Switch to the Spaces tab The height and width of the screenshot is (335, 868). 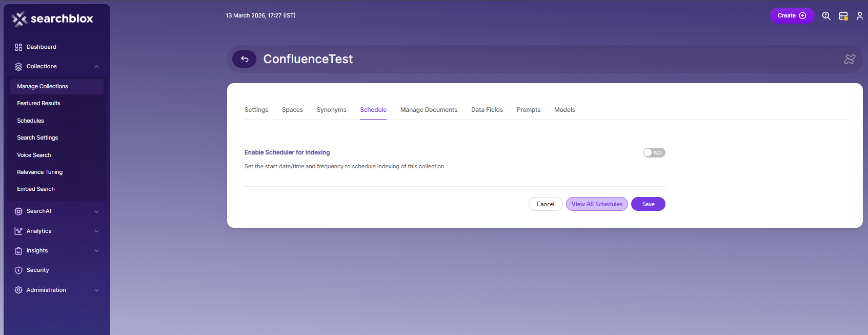point(292,110)
